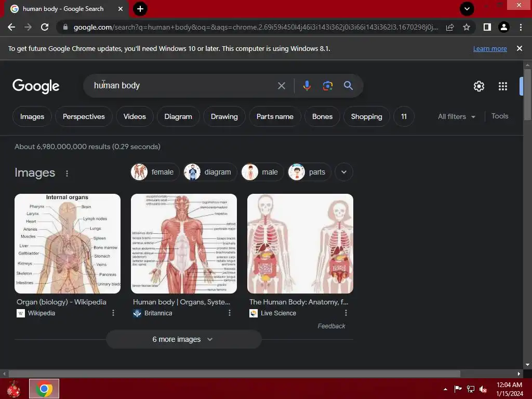Click the muted volume tray icon
The width and height of the screenshot is (532, 399).
coord(484,389)
